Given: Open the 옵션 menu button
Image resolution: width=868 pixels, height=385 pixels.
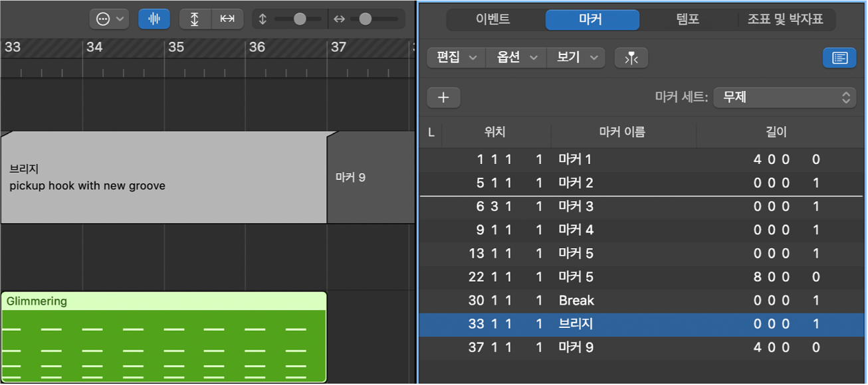Looking at the screenshot, I should tap(515, 58).
